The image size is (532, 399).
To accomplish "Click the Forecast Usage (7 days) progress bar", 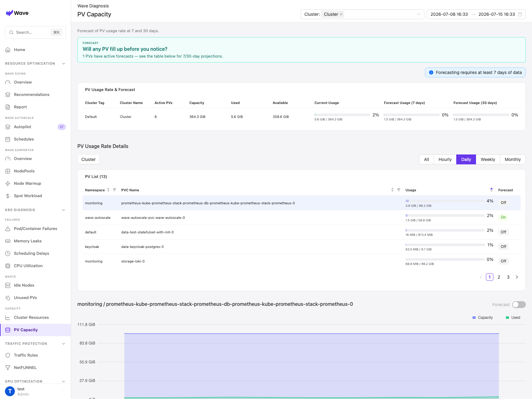I will (412, 115).
